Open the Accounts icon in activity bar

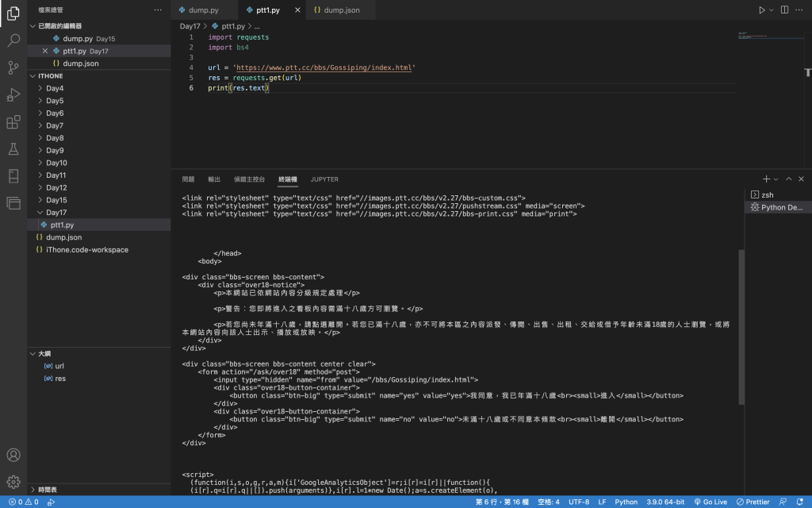coord(13,455)
